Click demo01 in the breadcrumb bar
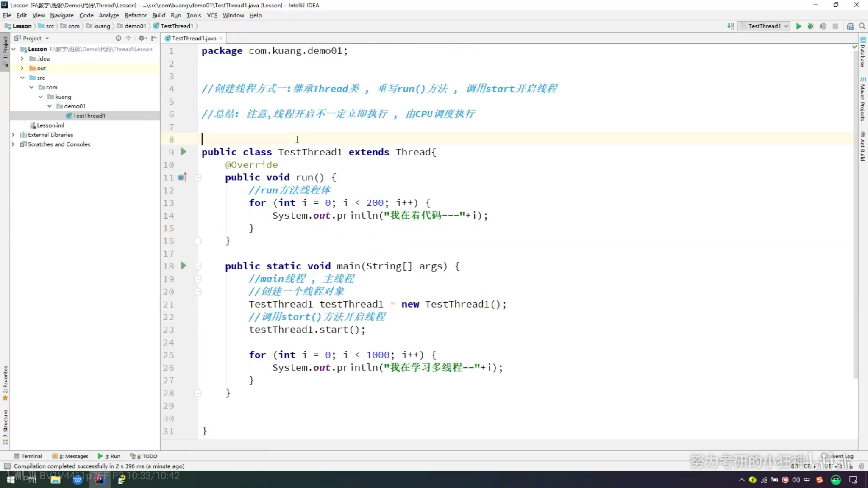 click(132, 26)
